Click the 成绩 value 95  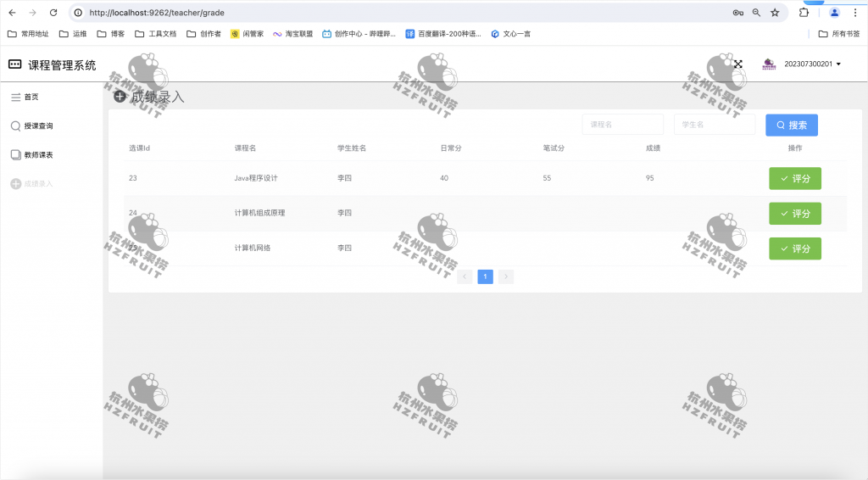pos(650,178)
